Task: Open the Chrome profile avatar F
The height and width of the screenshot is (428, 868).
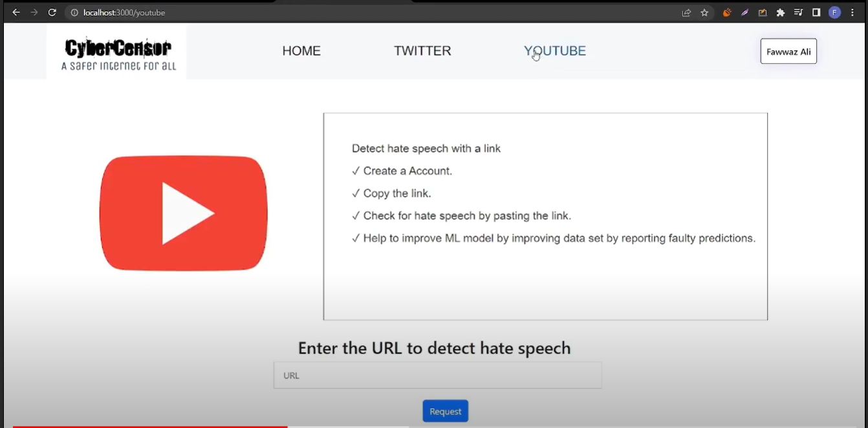Action: [x=834, y=12]
